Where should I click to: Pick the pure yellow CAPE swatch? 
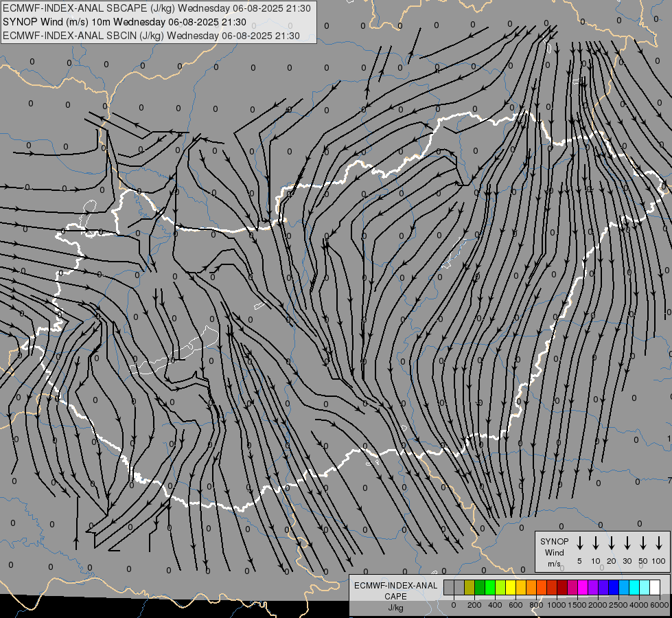511,587
